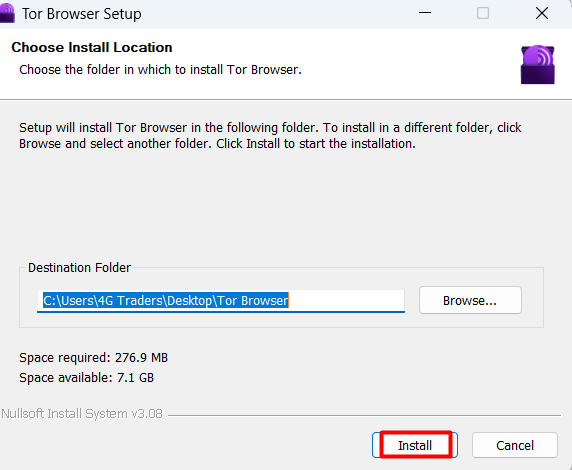Click the 'Choose the folder in which to install' subtitle
Image resolution: width=572 pixels, height=470 pixels.
coord(161,70)
